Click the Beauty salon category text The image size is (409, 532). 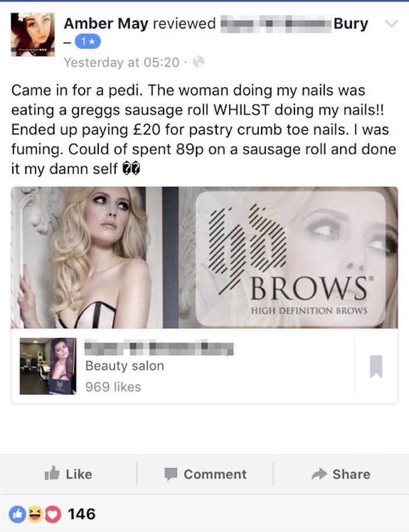pos(124,366)
